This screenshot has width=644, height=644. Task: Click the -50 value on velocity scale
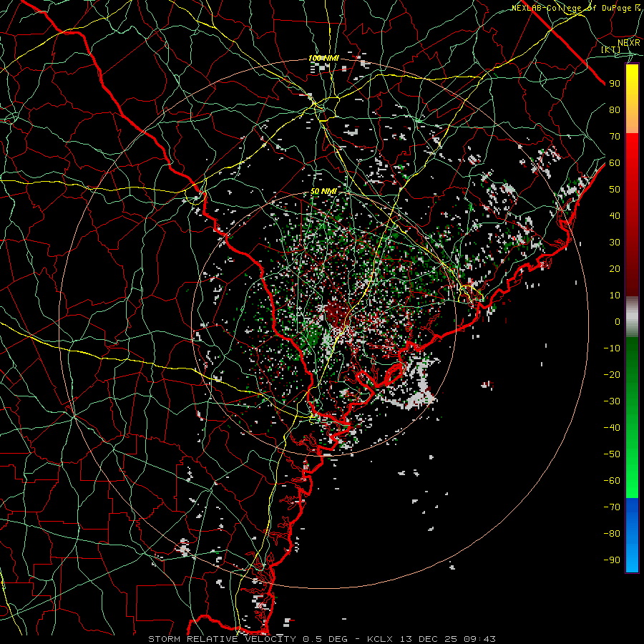click(612, 454)
